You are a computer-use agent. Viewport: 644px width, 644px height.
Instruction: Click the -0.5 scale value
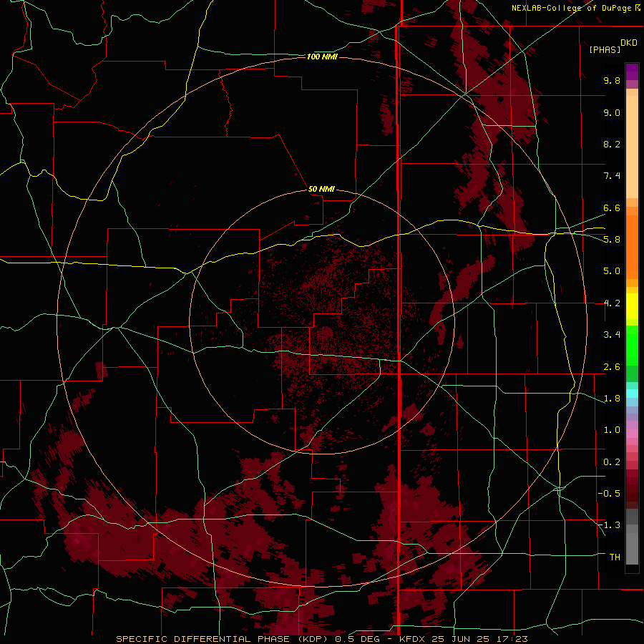[609, 494]
